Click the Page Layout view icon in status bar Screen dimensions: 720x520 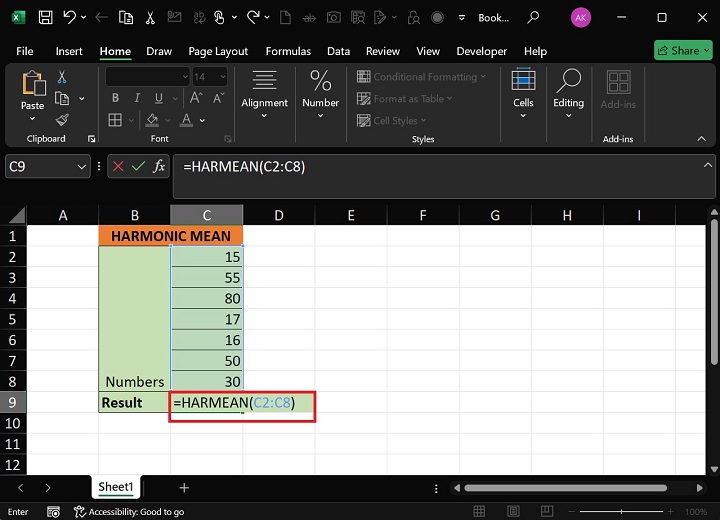click(513, 511)
